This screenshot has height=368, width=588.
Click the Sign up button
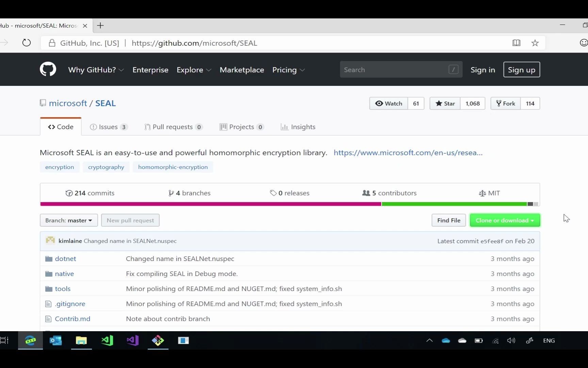point(521,70)
